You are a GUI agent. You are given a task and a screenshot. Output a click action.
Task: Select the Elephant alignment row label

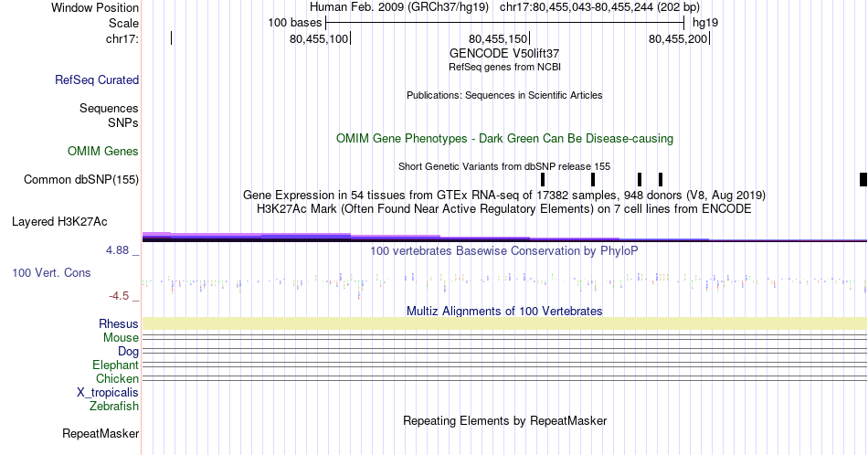(x=116, y=365)
